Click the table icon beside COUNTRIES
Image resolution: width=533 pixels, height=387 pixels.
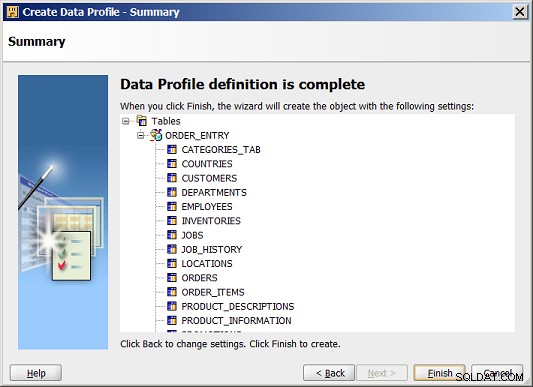point(172,164)
